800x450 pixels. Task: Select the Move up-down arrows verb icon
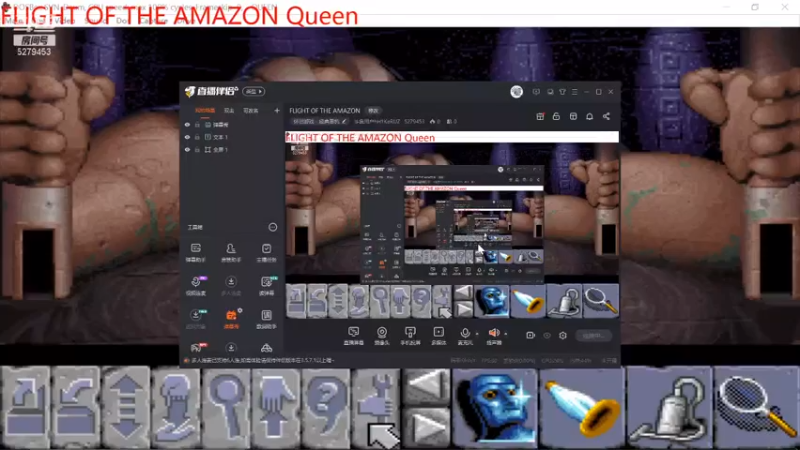(126, 407)
